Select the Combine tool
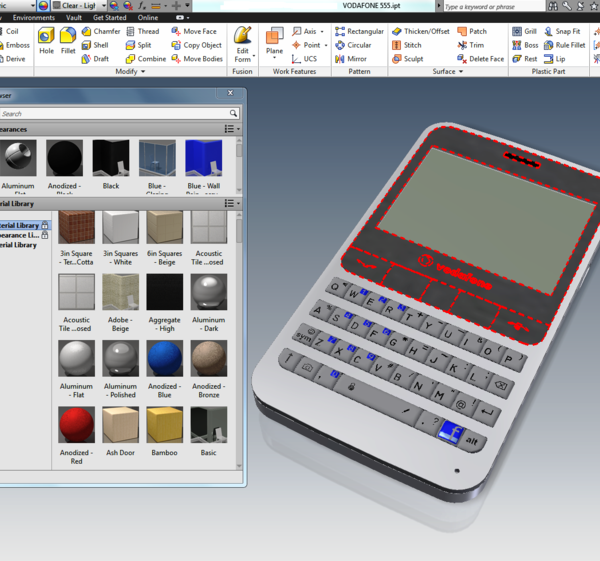 [146, 59]
